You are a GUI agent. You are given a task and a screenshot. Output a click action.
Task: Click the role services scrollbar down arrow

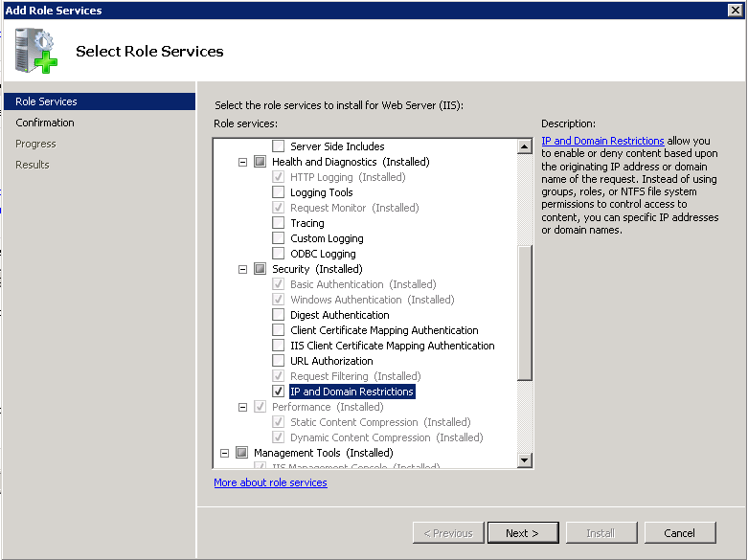tap(525, 460)
